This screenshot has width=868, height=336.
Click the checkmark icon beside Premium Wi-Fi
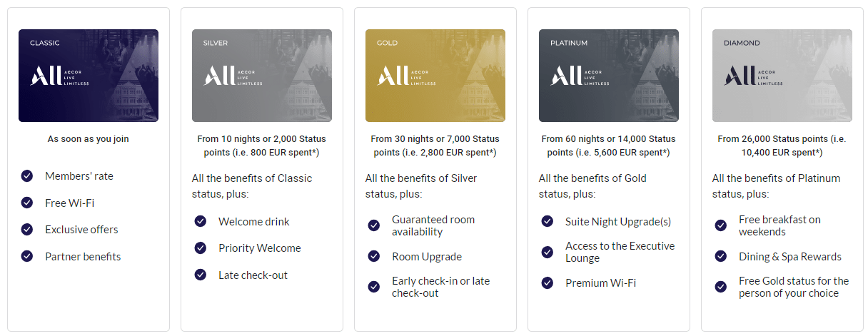click(547, 282)
